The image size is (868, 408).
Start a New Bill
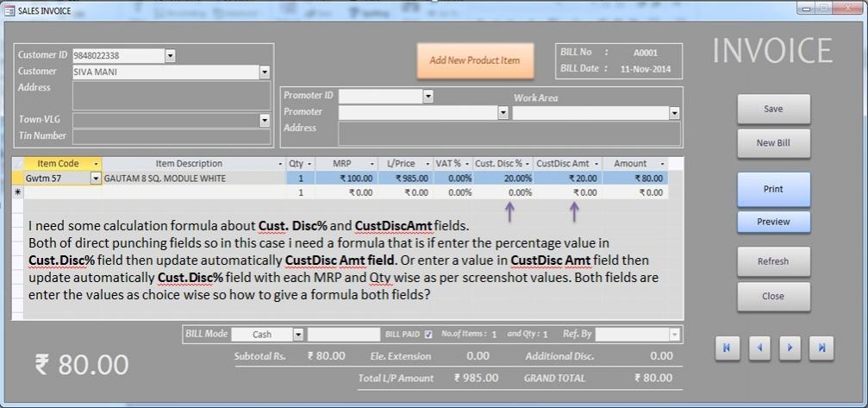773,143
